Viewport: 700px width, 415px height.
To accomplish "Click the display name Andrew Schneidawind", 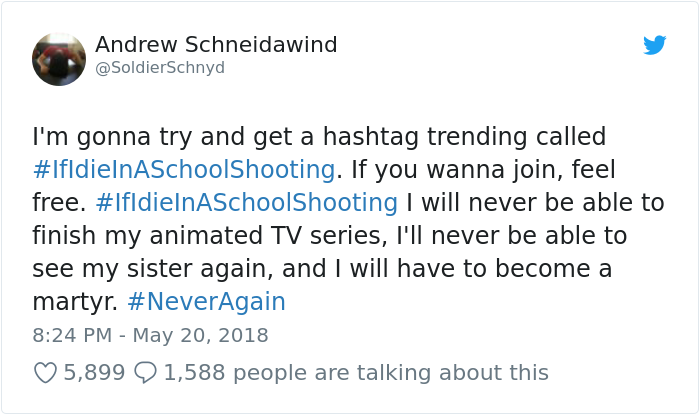I will [216, 45].
